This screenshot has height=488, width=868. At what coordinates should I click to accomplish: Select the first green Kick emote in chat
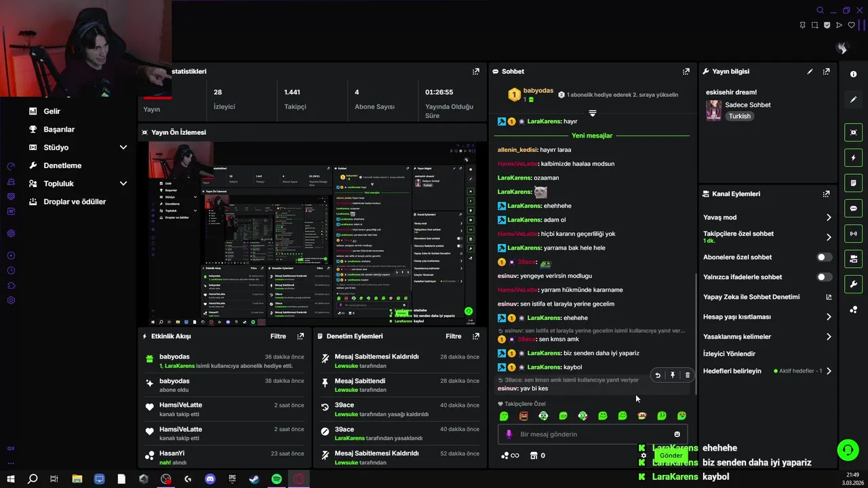pyautogui.click(x=504, y=416)
